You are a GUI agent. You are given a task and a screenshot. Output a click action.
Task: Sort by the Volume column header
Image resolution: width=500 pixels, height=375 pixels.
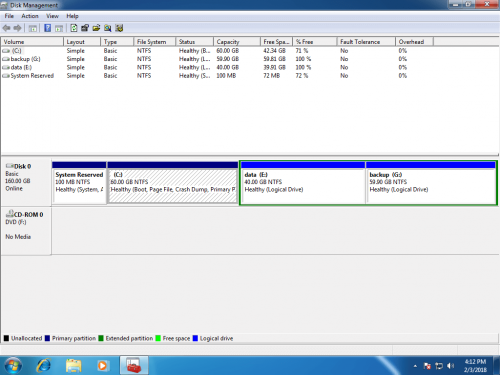tap(32, 42)
